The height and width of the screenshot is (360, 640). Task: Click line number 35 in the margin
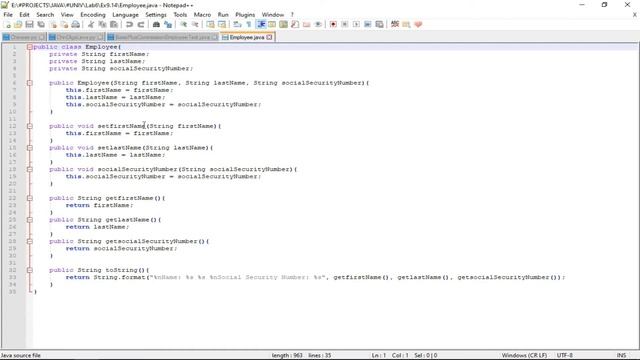(x=12, y=292)
